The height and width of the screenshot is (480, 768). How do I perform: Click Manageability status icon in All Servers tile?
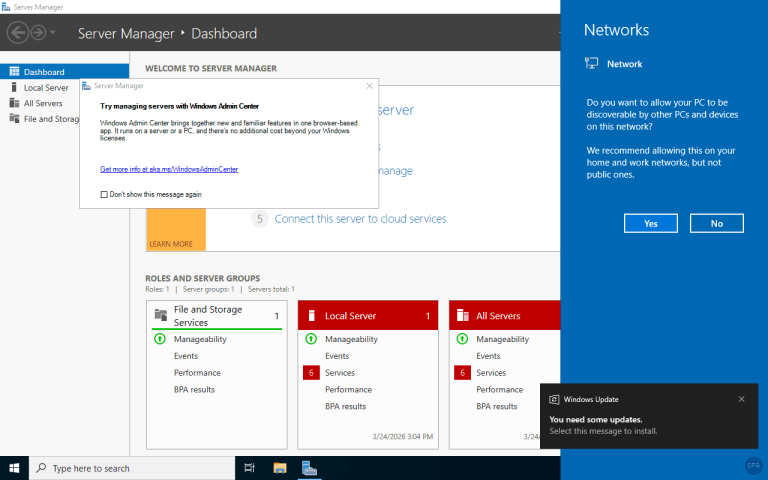point(462,338)
